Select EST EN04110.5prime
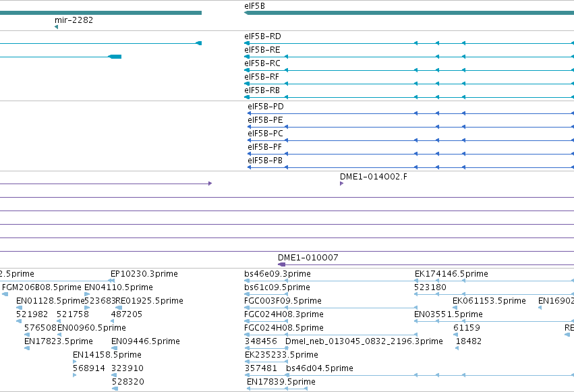Screen dimensions: 574x392 point(119,287)
